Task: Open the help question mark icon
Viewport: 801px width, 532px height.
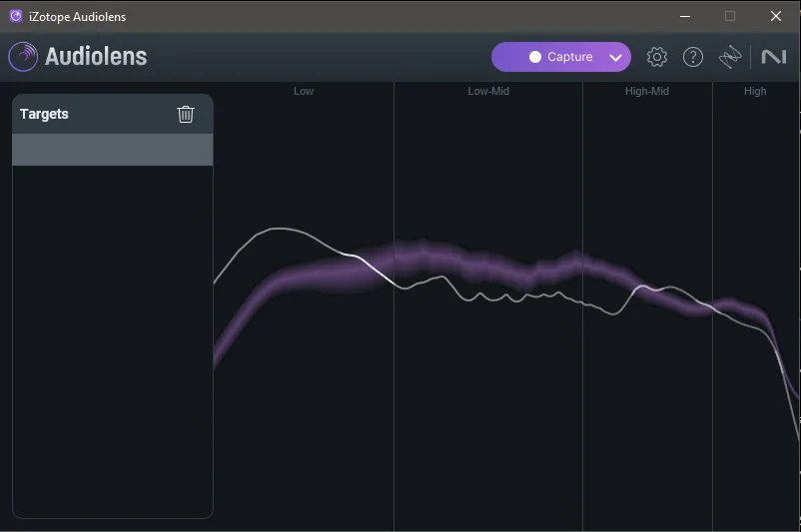Action: [693, 57]
